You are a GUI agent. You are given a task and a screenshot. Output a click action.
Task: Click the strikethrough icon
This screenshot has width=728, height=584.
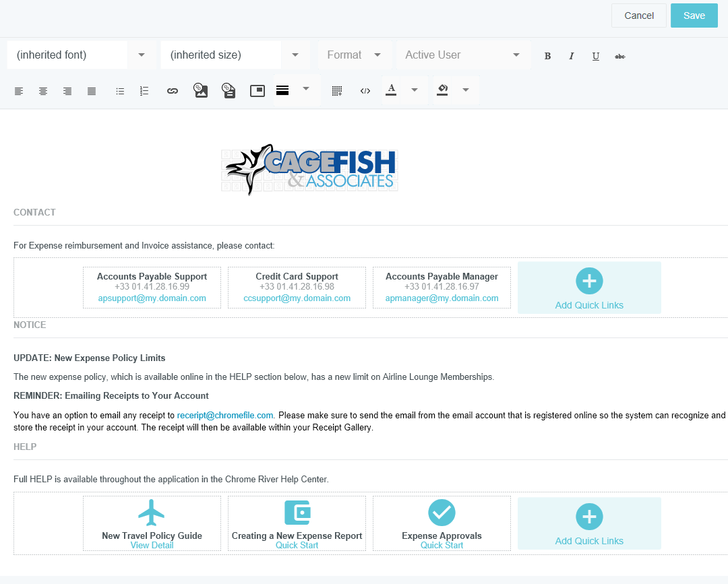620,56
